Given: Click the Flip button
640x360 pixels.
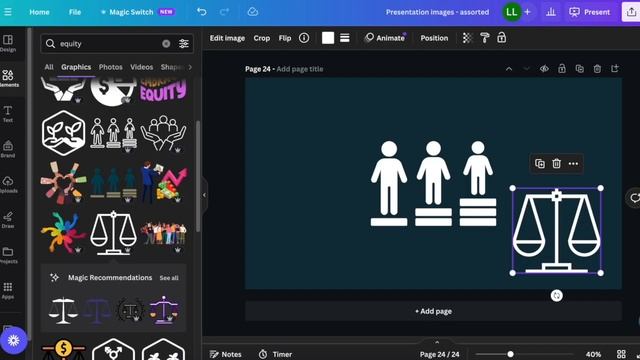Looking at the screenshot, I should tap(285, 38).
